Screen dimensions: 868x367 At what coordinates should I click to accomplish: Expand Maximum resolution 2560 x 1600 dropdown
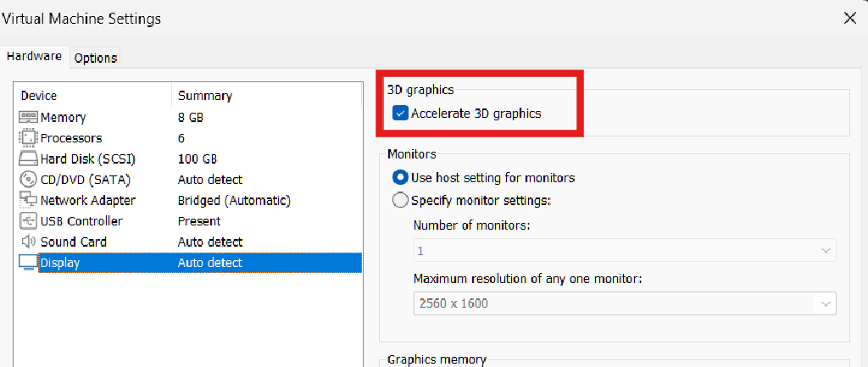(x=625, y=303)
